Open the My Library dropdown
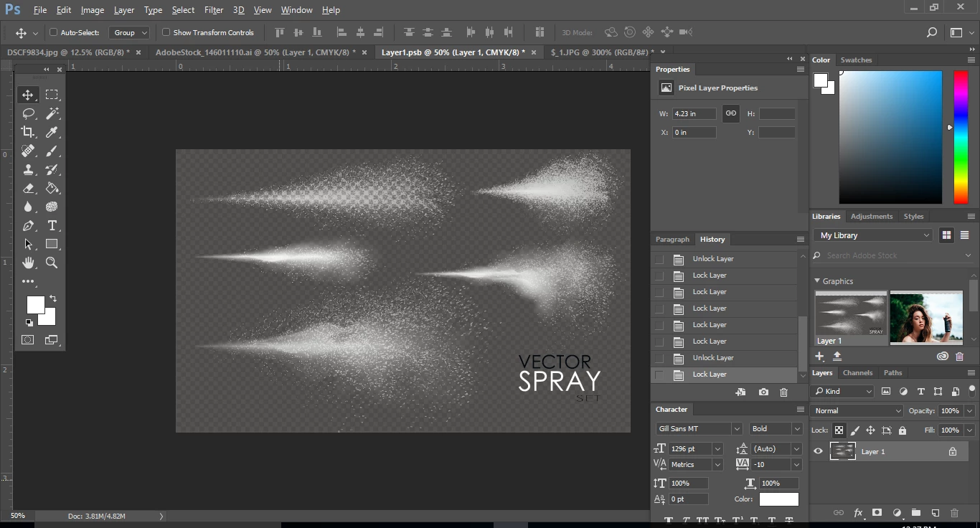The image size is (980, 528). pos(873,235)
